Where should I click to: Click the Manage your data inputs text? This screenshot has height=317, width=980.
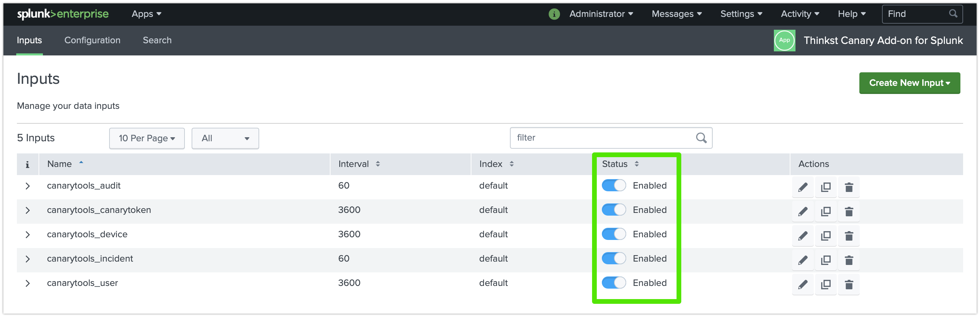point(68,106)
